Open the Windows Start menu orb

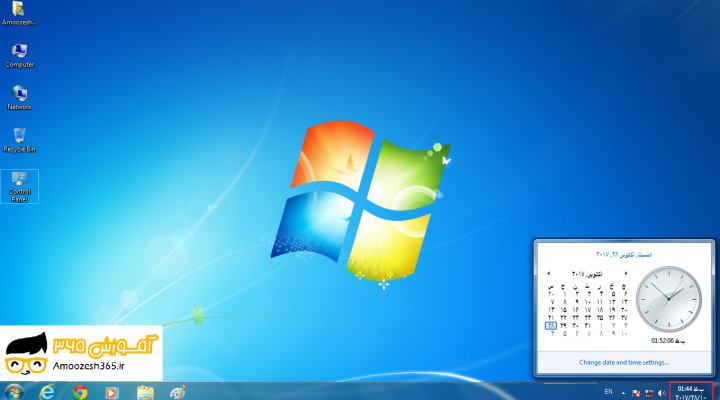pos(14,393)
